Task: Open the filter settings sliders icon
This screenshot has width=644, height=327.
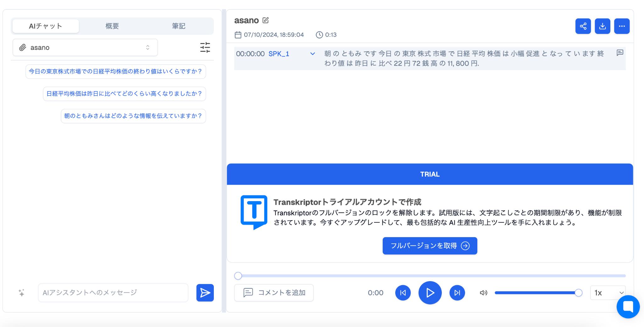Action: [x=205, y=47]
